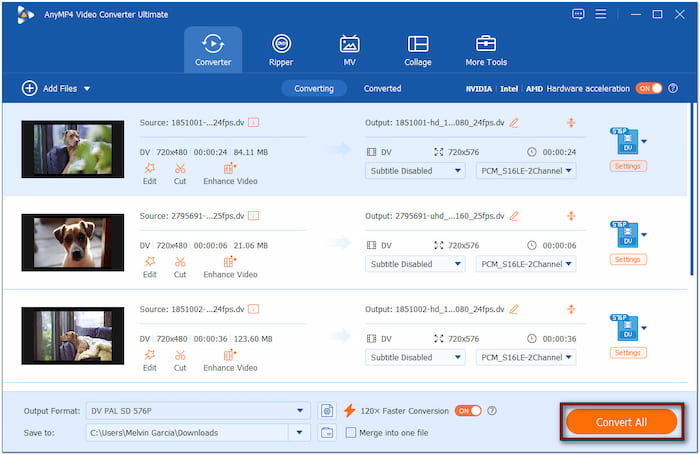Click the lightning bolt Faster Conversion icon
This screenshot has width=700, height=455.
coord(350,411)
